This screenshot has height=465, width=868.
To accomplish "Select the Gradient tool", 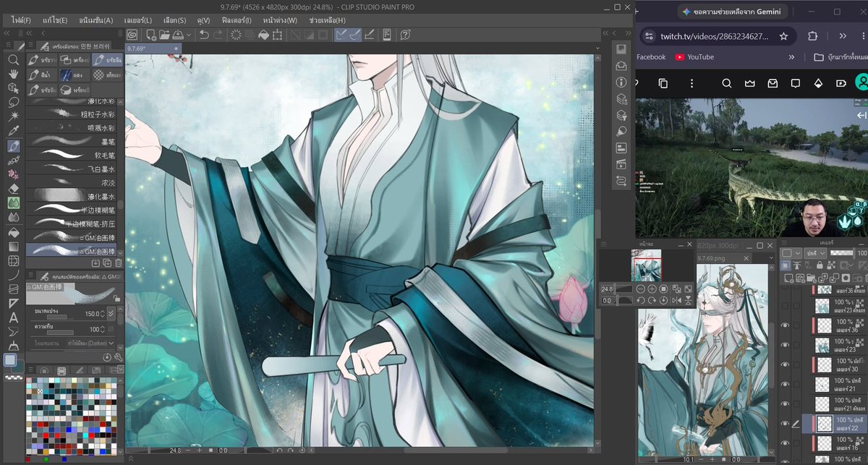I will [x=13, y=247].
